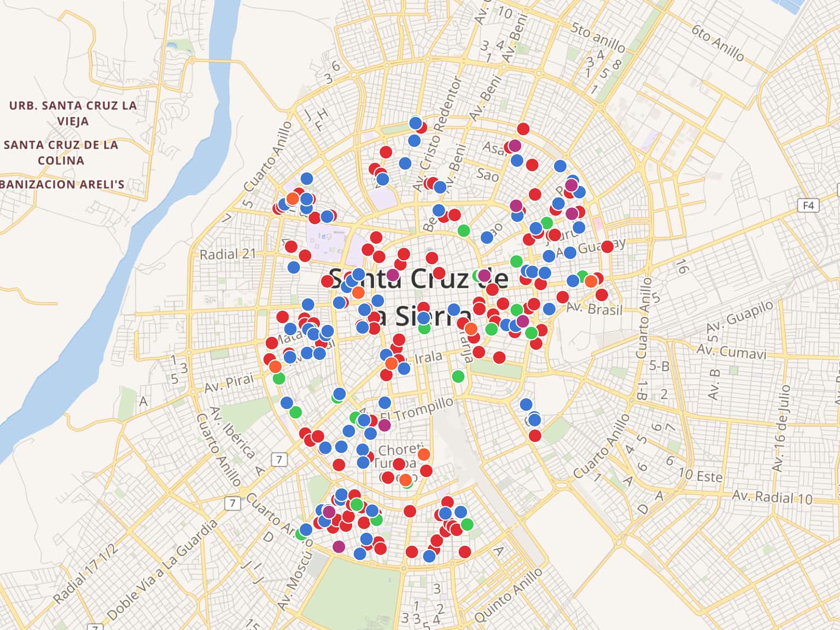
Task: Click the Av. Cumavi street label
Action: 731,351
